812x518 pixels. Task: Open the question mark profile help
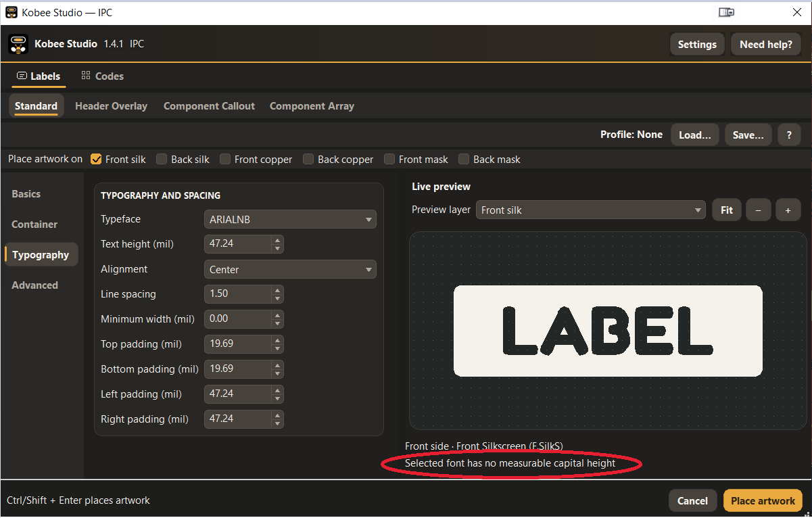click(789, 135)
